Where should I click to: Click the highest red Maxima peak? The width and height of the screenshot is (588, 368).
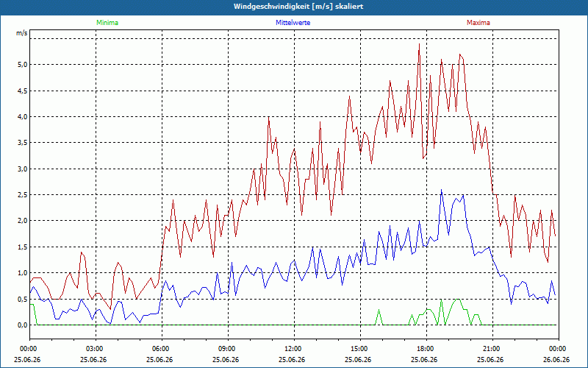[x=419, y=44]
